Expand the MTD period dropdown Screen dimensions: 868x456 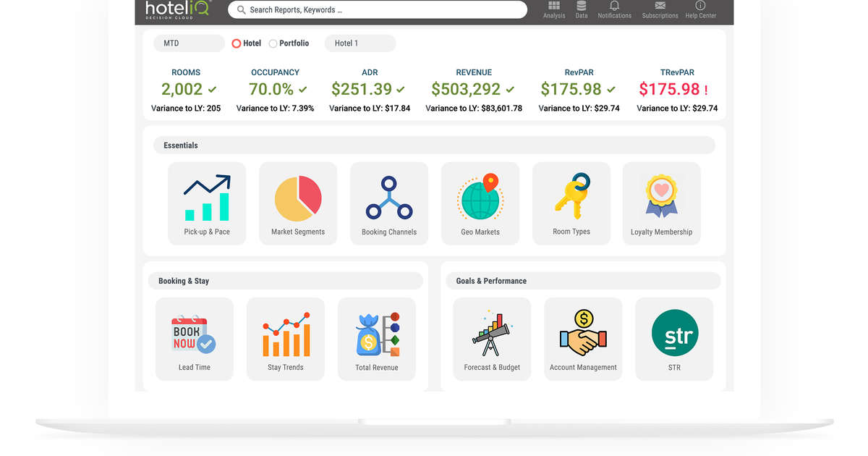point(189,43)
